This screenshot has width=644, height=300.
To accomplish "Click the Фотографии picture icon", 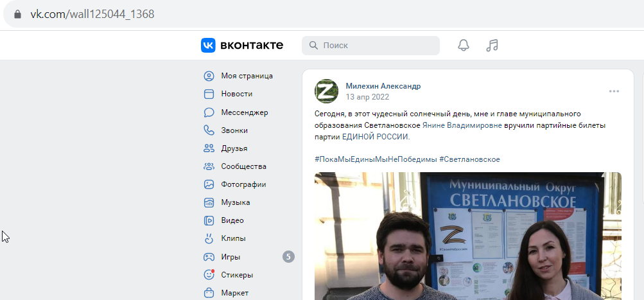I will pos(209,184).
